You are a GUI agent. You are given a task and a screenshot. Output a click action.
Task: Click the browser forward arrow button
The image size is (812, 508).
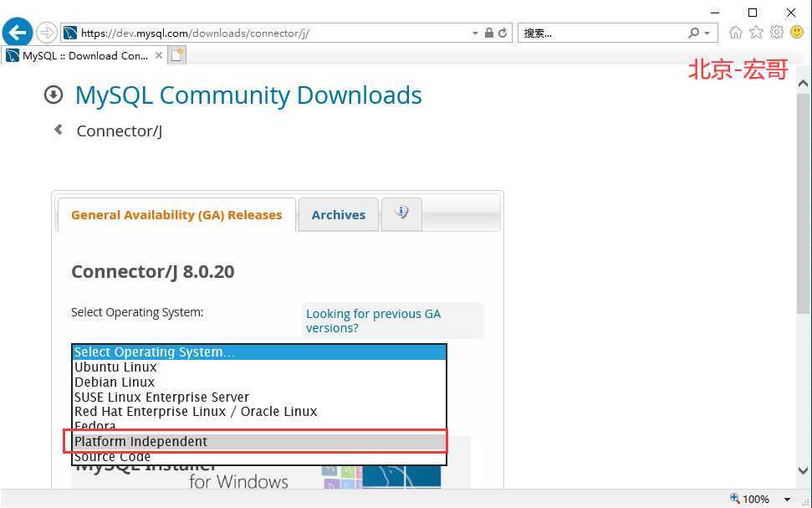coord(47,33)
